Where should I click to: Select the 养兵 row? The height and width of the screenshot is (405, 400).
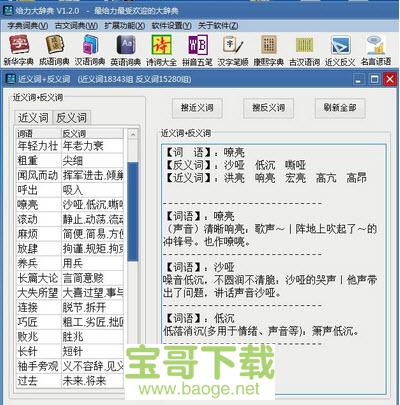[x=70, y=263]
